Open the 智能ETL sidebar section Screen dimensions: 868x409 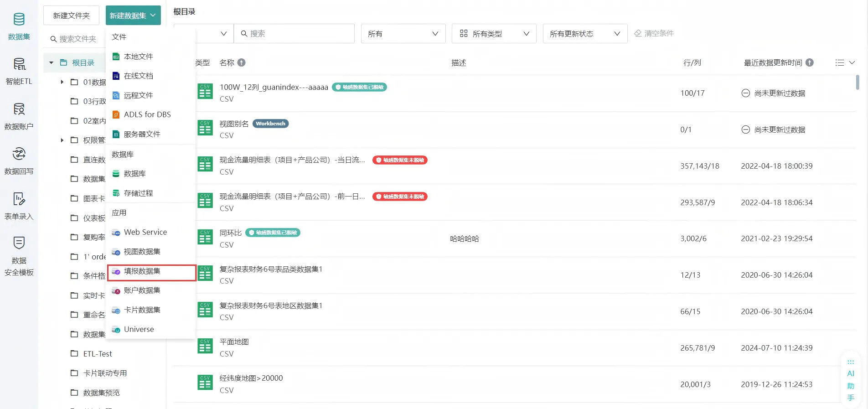point(19,71)
